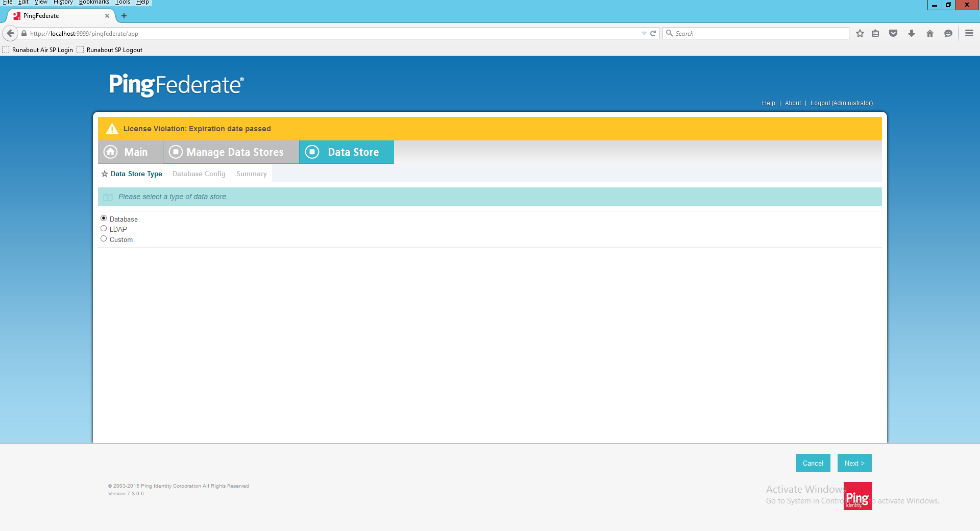The height and width of the screenshot is (531, 980).
Task: Switch to the Database Config tab
Action: click(x=199, y=174)
